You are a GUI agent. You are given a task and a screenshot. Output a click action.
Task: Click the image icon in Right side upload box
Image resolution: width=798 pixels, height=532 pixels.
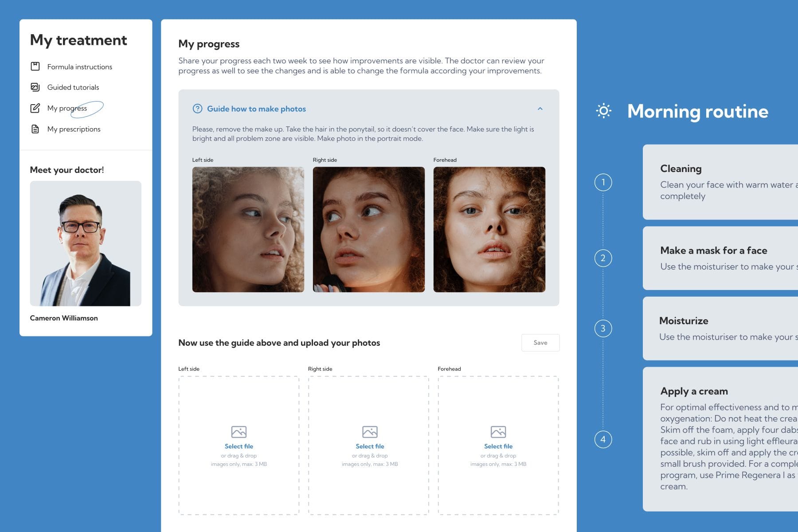[370, 431]
